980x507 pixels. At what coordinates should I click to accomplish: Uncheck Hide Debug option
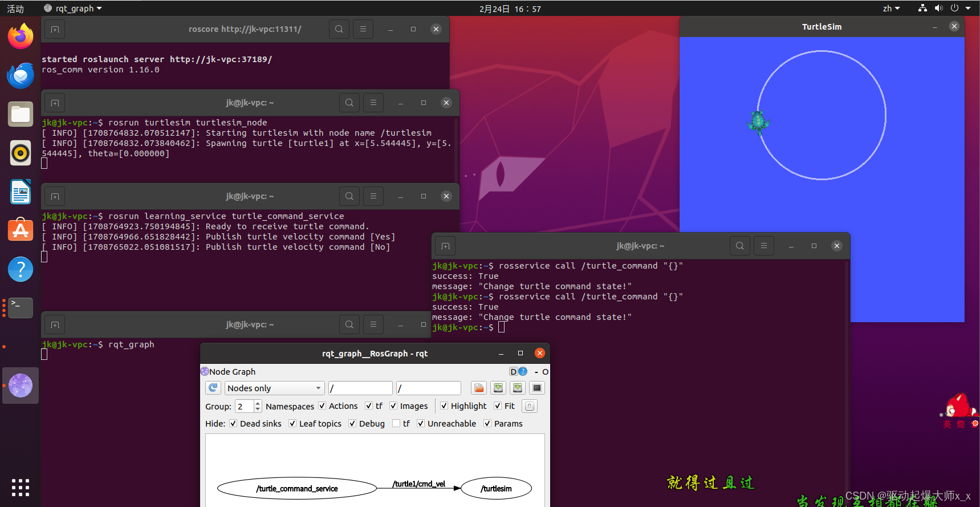352,423
